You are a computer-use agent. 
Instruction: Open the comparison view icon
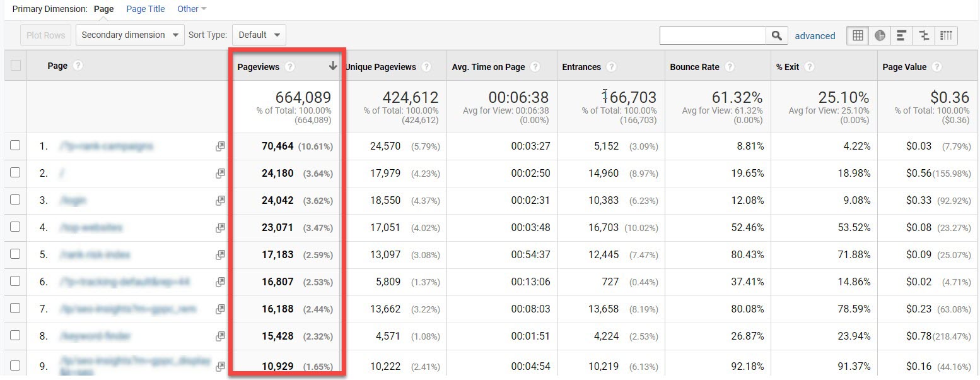pos(924,36)
